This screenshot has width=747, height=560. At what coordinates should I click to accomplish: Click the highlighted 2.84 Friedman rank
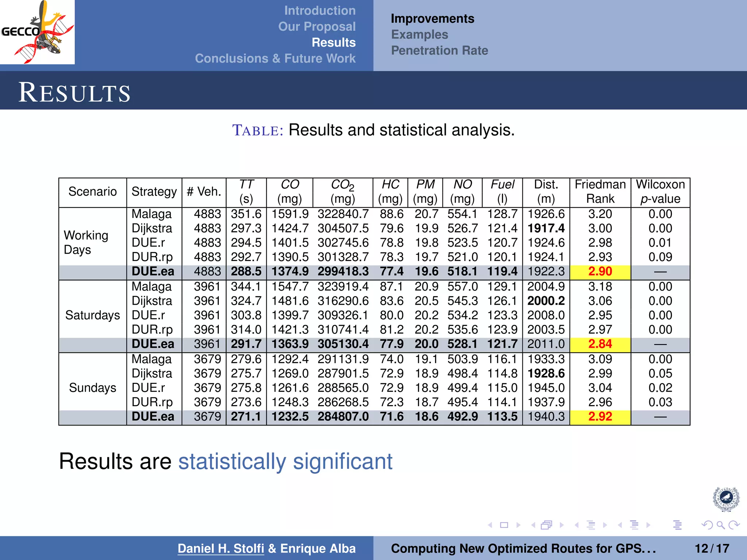600,344
